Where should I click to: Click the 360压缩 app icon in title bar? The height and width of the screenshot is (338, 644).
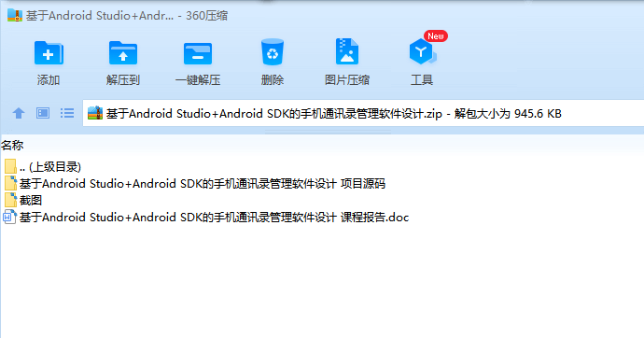tap(14, 16)
